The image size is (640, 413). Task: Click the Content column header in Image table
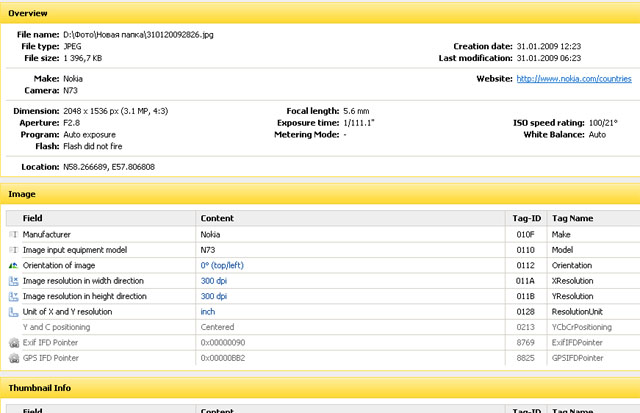coord(217,217)
